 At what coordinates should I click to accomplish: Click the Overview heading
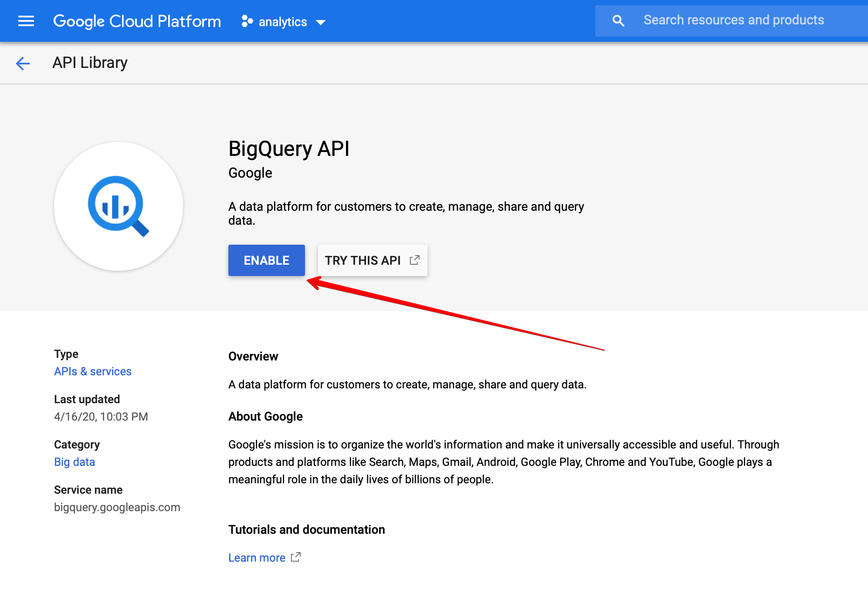coord(253,356)
